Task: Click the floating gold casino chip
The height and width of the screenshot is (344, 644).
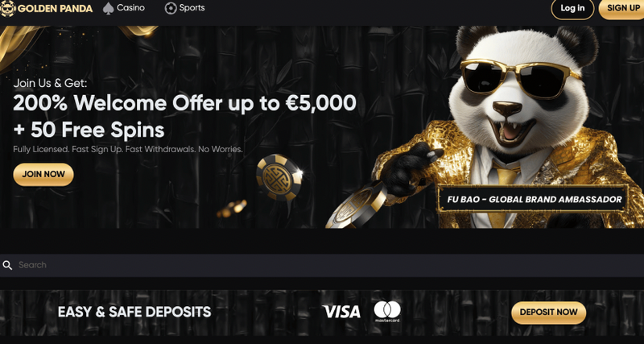Action: pyautogui.click(x=279, y=176)
